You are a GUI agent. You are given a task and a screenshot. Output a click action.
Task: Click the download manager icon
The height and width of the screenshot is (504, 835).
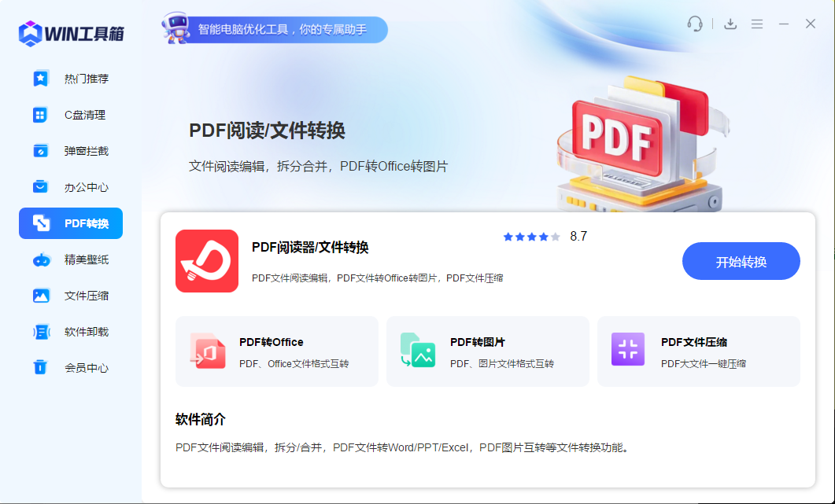click(x=730, y=24)
